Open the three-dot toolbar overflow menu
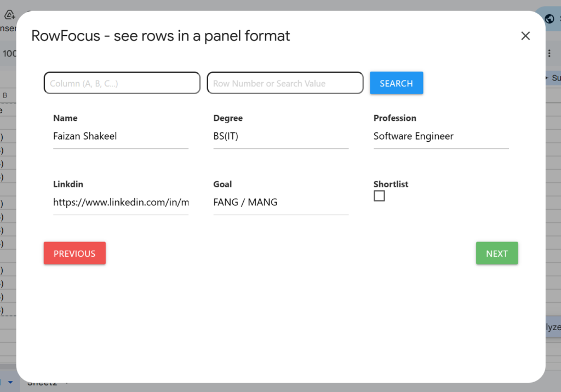The height and width of the screenshot is (392, 561). 549,53
